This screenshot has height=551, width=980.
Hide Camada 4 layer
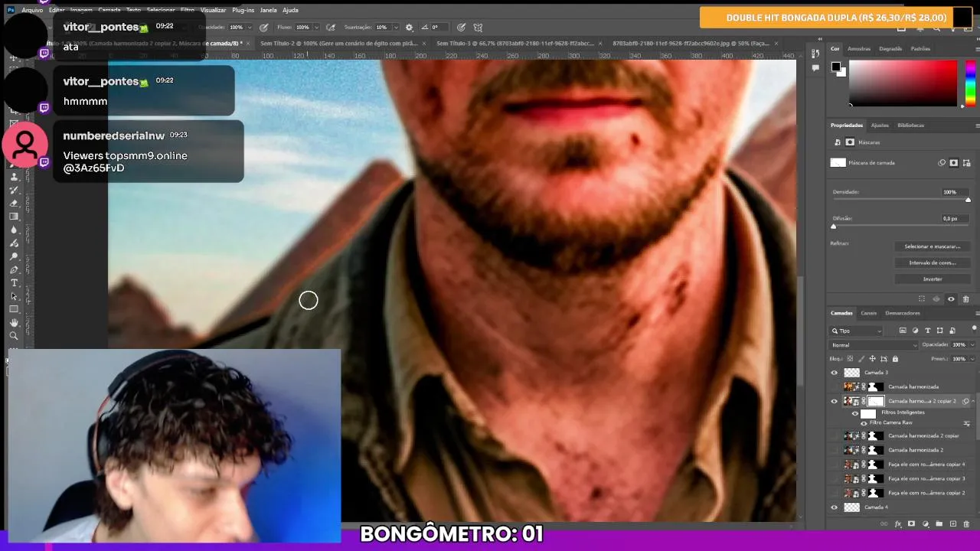(835, 507)
